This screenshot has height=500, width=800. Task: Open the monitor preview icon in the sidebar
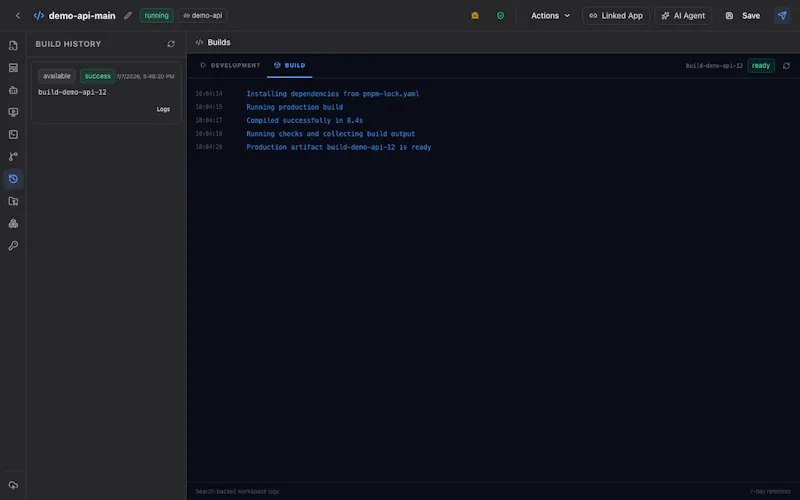13,112
